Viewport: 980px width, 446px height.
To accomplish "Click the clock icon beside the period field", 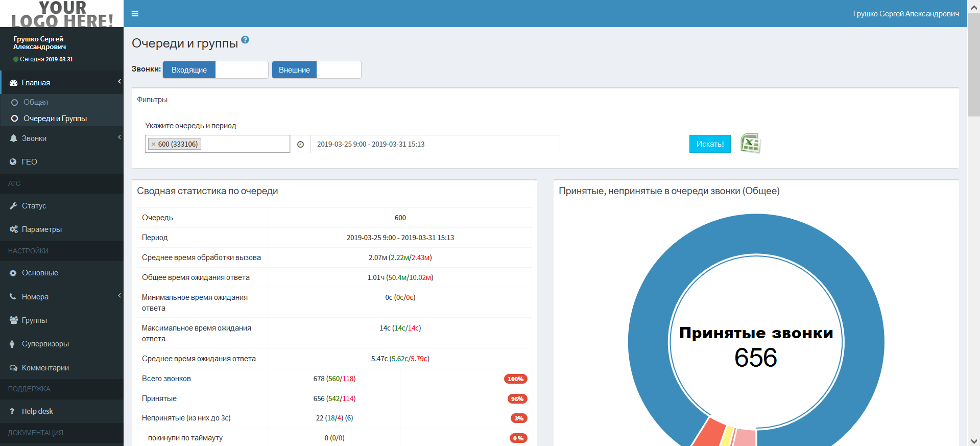I will coord(300,144).
